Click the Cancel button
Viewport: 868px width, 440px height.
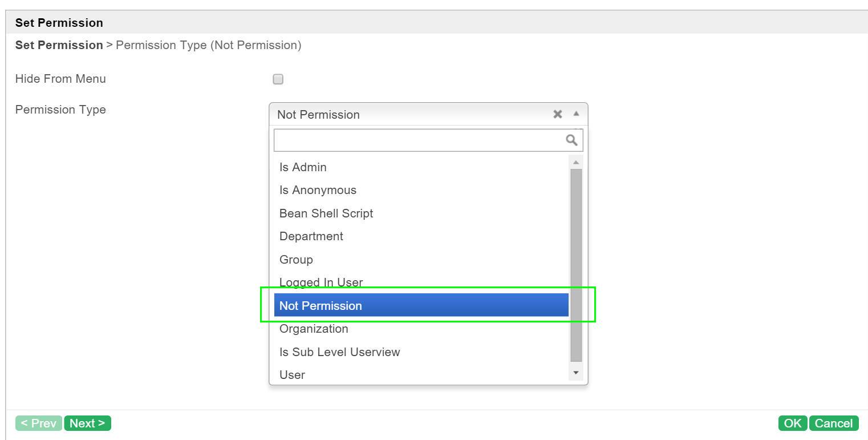(834, 423)
